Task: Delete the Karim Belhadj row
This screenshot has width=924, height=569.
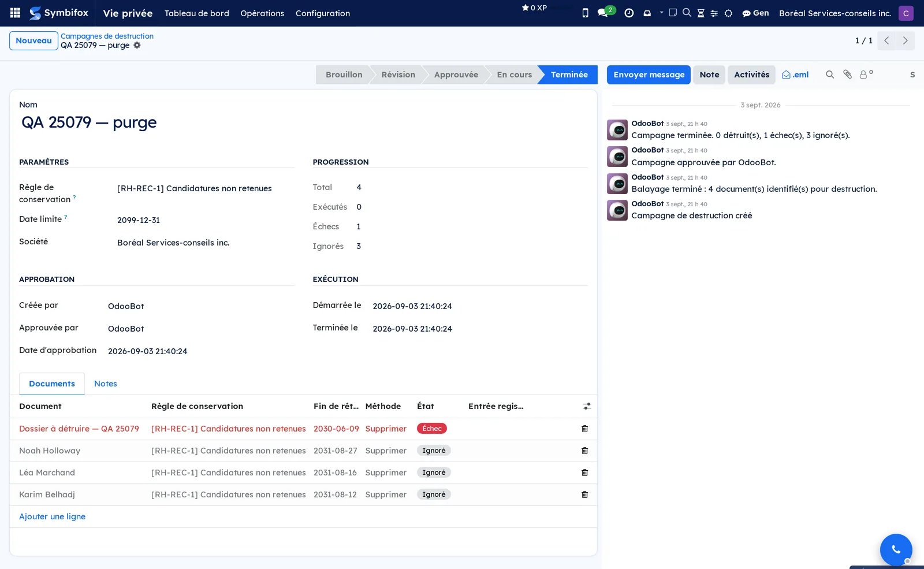Action: tap(584, 494)
